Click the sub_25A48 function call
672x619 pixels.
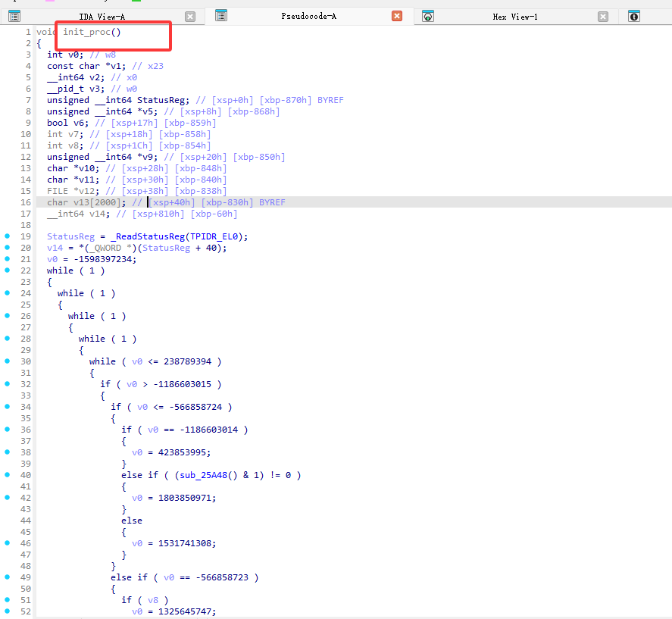click(203, 475)
